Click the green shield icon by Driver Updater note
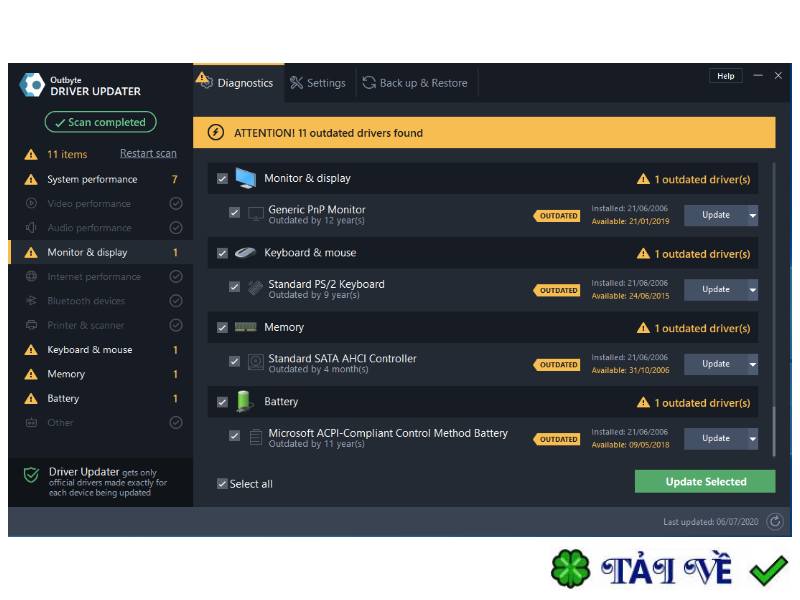The image size is (800, 600). tap(32, 474)
